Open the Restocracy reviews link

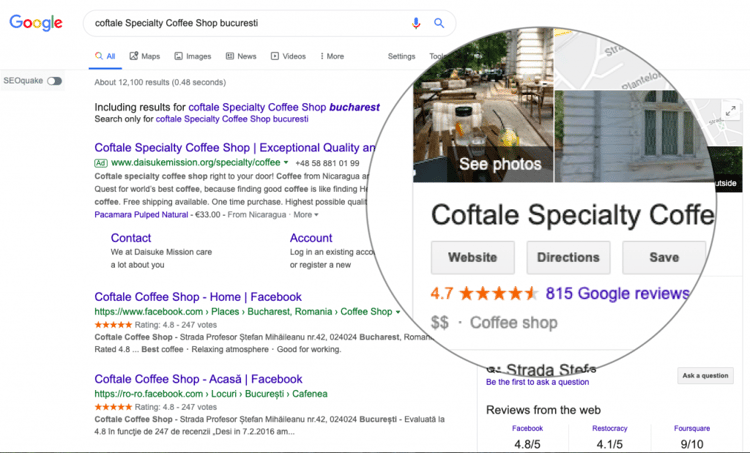click(x=609, y=428)
